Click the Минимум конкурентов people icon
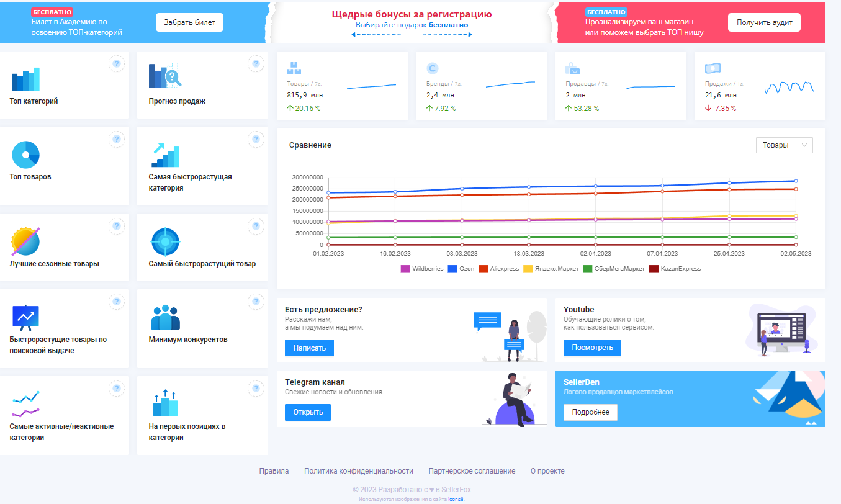The image size is (841, 504). pos(165,317)
